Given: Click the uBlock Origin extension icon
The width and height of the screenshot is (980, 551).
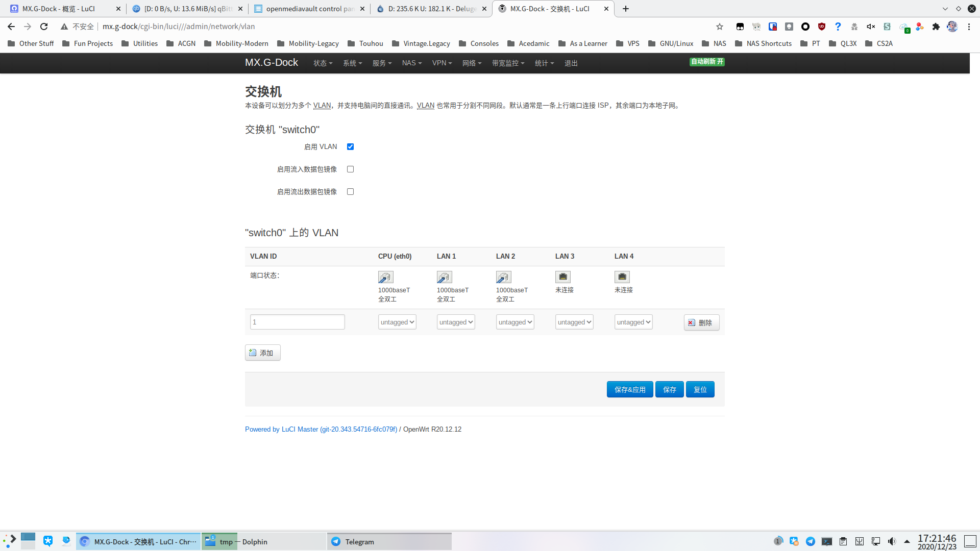Looking at the screenshot, I should (821, 27).
